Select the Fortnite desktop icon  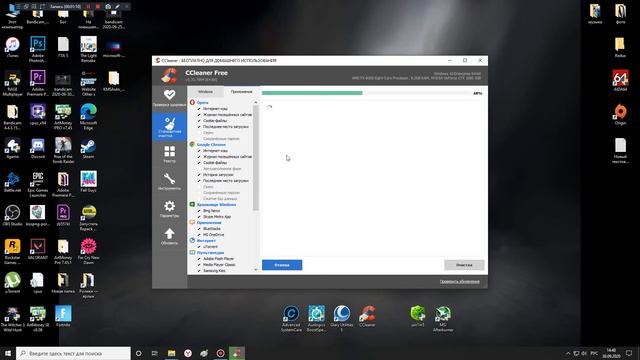63,316
